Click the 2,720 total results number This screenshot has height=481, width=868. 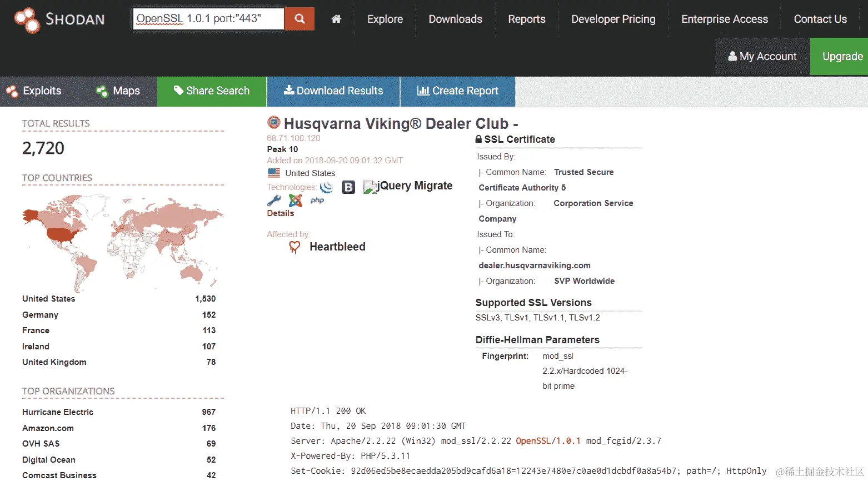pyautogui.click(x=43, y=148)
